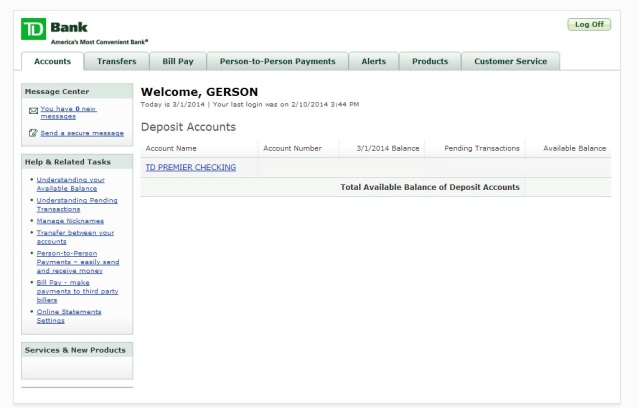The width and height of the screenshot is (638, 408).
Task: Click the Services & New Products header
Action: pos(77,350)
